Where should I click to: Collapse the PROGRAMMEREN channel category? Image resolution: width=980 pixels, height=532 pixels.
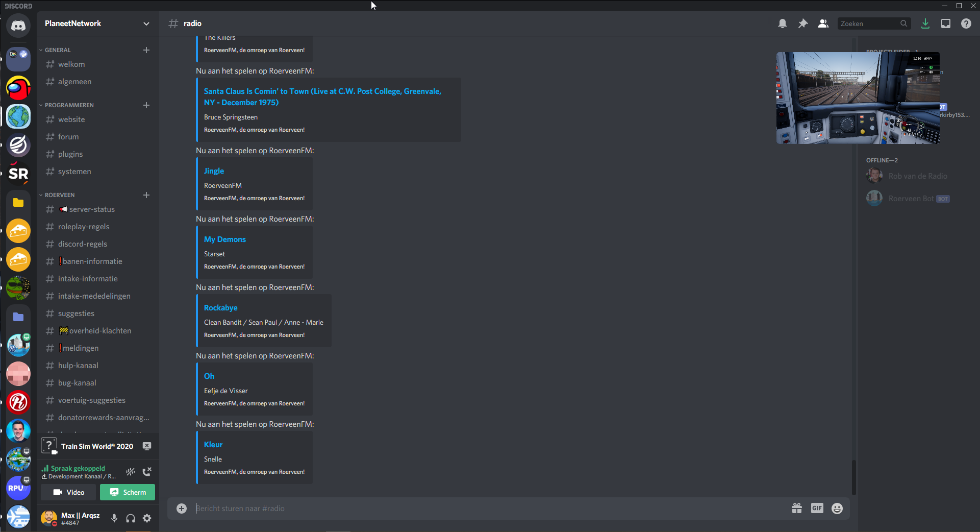69,105
